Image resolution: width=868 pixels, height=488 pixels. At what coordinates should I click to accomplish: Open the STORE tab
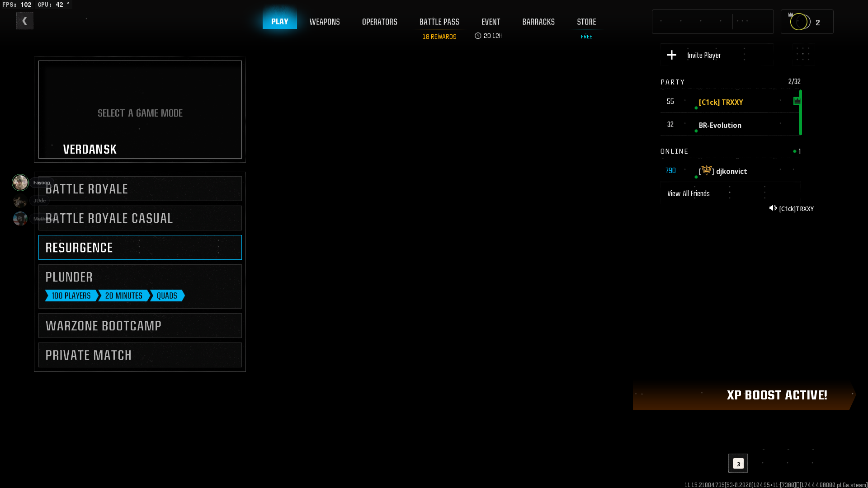coord(587,22)
